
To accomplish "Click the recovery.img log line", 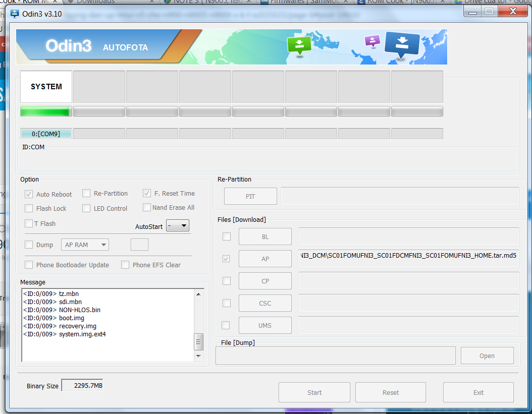I will [60, 326].
